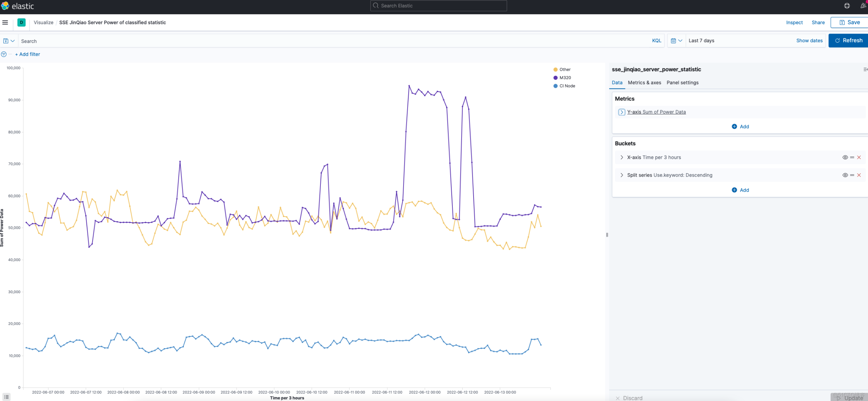
Task: Open the editor panel options icon
Action: tap(865, 70)
